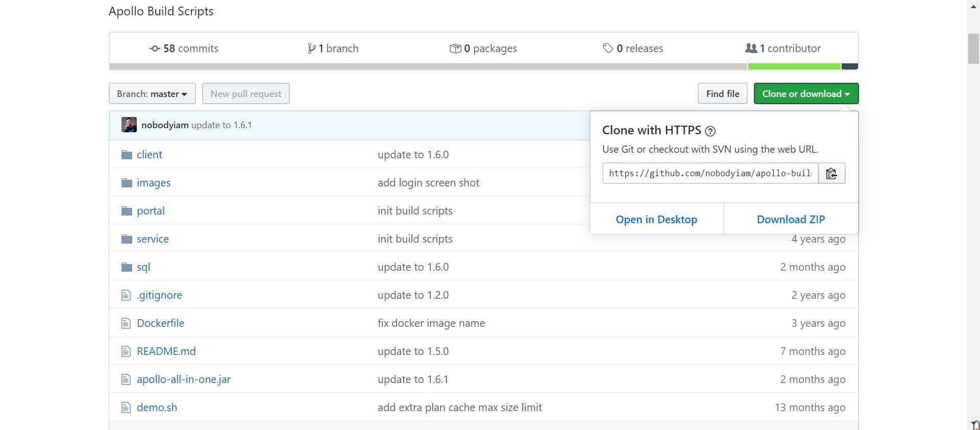
Task: Click the contributors people icon
Action: coord(751,49)
